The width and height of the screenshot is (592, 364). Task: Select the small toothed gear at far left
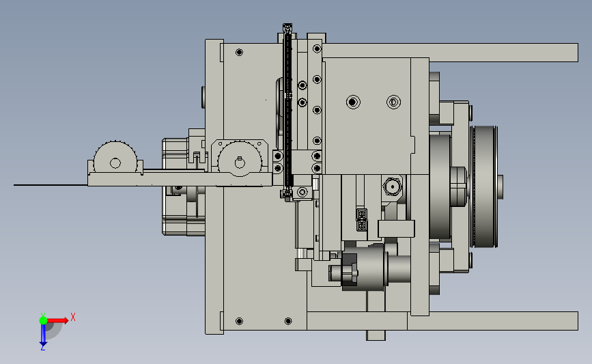point(115,158)
